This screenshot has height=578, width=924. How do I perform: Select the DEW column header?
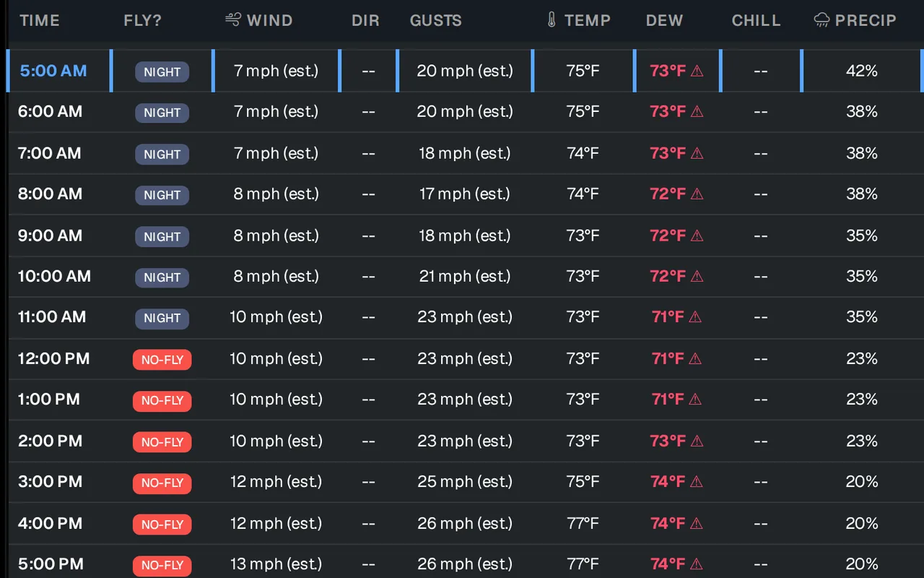point(664,20)
